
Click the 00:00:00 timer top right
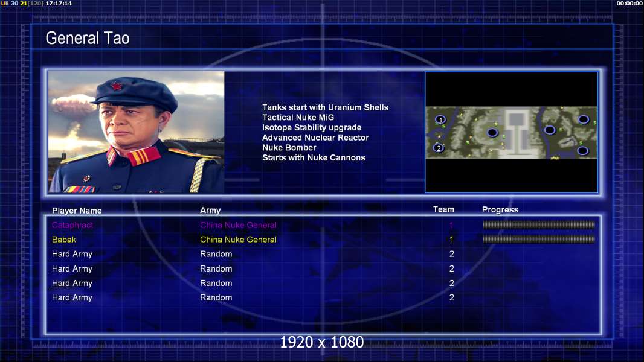(x=630, y=3)
